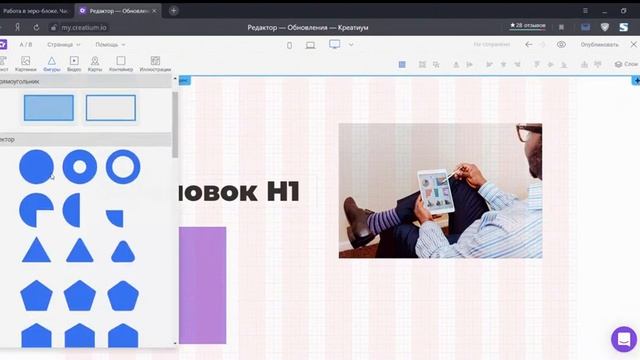Viewport: 640px width, 360px height.
Task: Switch to laptop screen preview
Action: (x=310, y=45)
